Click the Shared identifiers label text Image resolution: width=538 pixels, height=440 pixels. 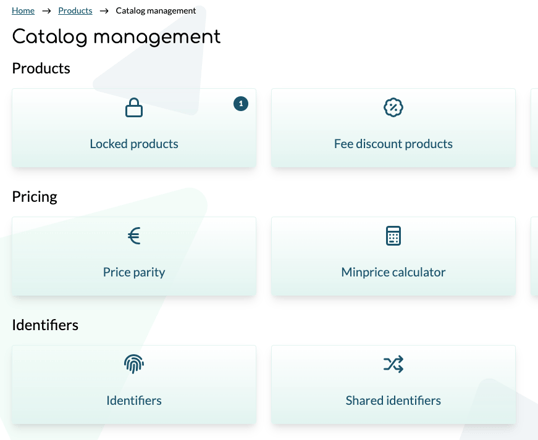[393, 401]
